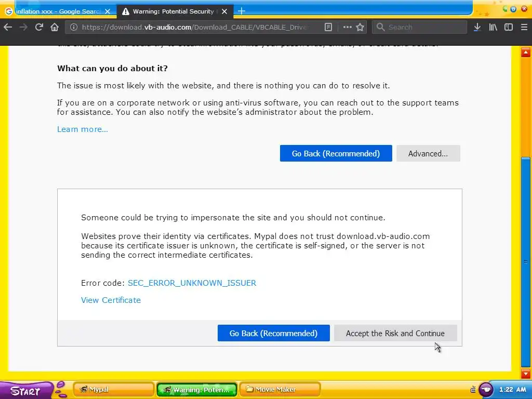Go back with the browser back arrow
The width and height of the screenshot is (532, 399).
click(8, 27)
